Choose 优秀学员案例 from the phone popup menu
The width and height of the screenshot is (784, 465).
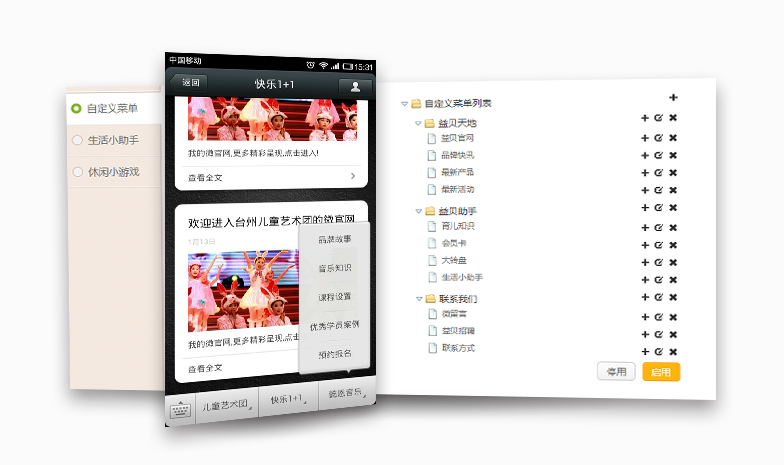pyautogui.click(x=334, y=326)
